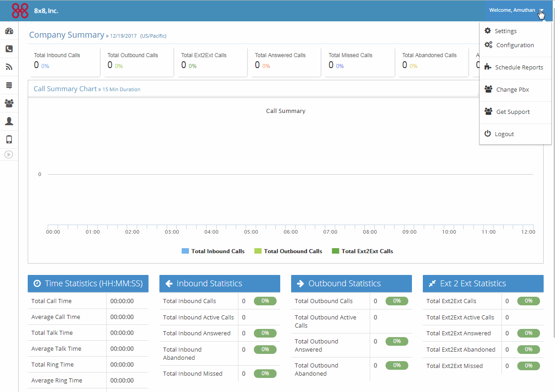Screen dimensions: 555x392
Task: Click the Company Summary heading link
Action: point(67,35)
